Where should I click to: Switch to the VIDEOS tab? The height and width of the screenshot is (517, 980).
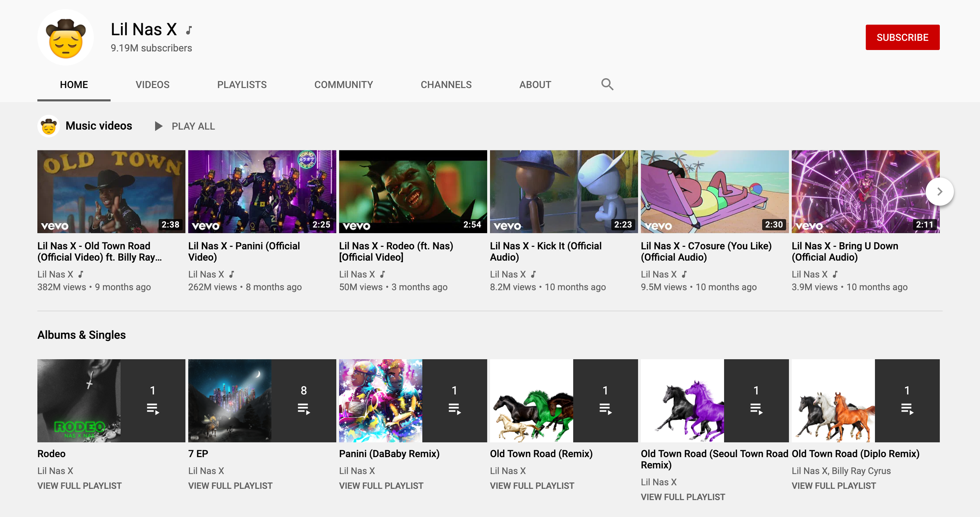pos(153,85)
